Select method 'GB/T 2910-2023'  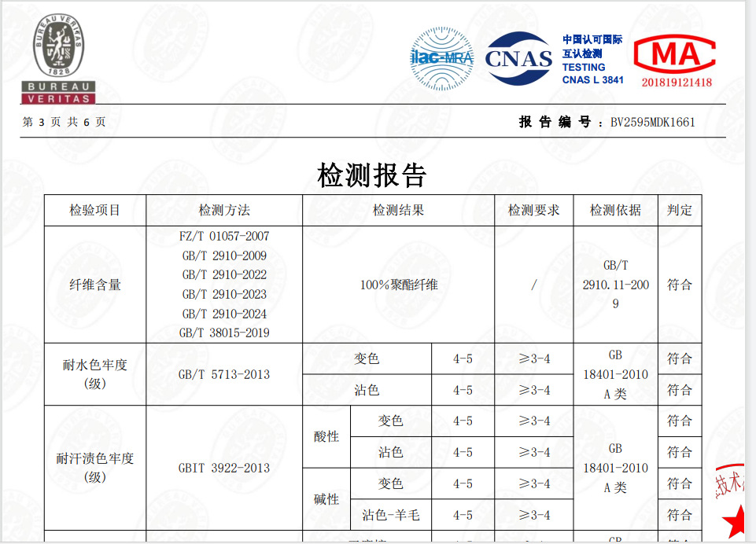pos(224,295)
